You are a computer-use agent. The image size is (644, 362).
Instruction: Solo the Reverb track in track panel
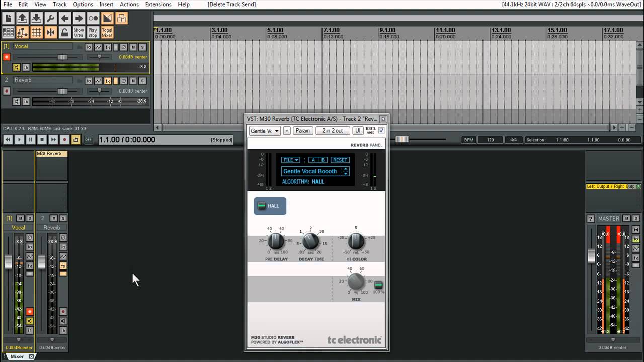point(142,81)
